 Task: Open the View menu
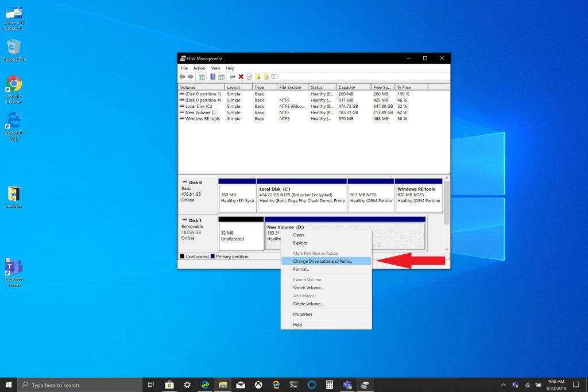pos(215,68)
